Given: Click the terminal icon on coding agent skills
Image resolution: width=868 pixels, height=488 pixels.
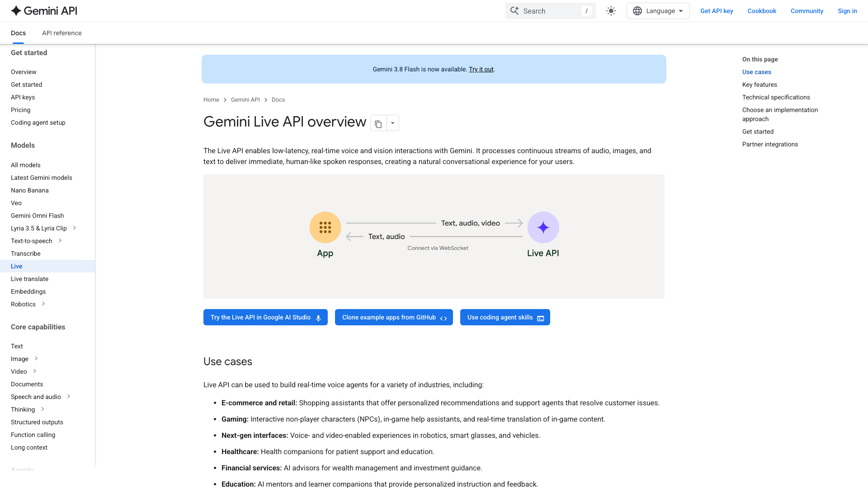Looking at the screenshot, I should point(541,318).
